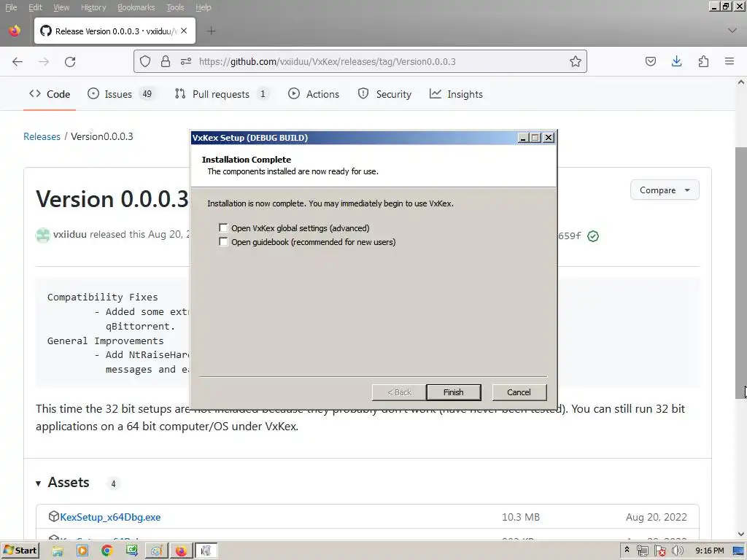Go back with the browser back arrow
Image resolution: width=747 pixels, height=560 pixels.
tap(18, 61)
